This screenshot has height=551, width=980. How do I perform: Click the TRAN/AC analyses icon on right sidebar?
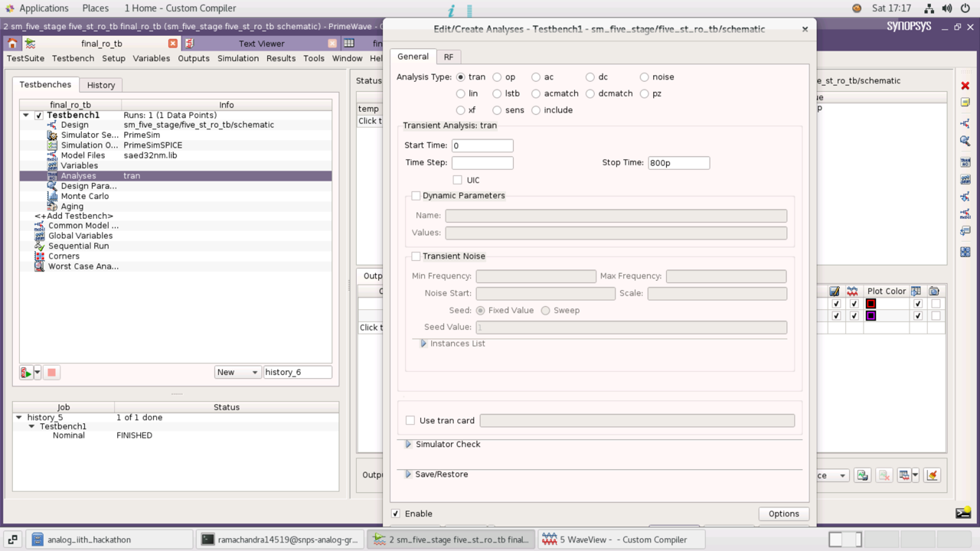[x=965, y=161]
